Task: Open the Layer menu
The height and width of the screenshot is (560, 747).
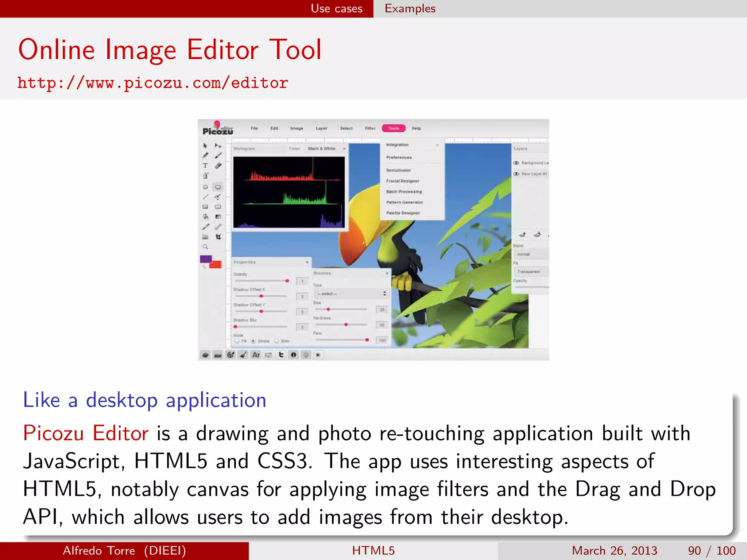Action: click(321, 128)
